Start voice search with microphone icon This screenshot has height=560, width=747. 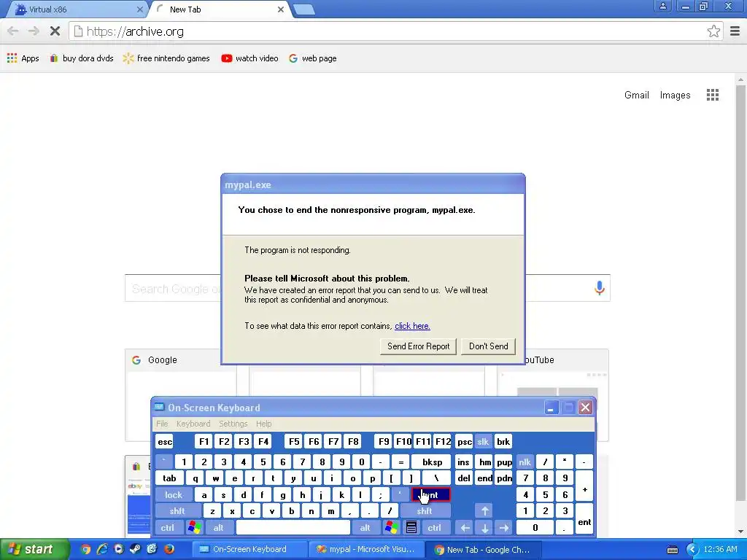pos(600,287)
